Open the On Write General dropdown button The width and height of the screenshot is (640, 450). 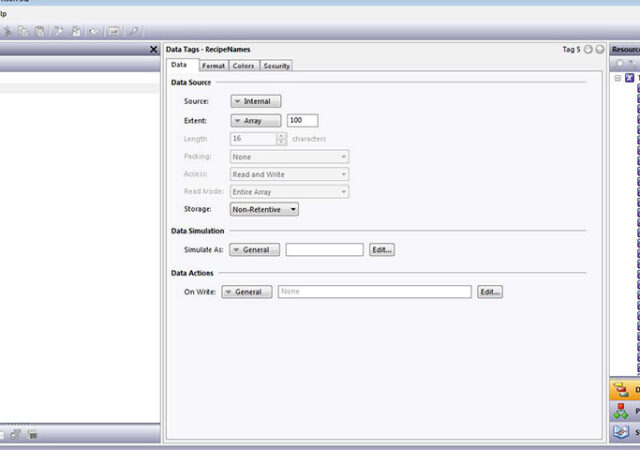tap(247, 292)
